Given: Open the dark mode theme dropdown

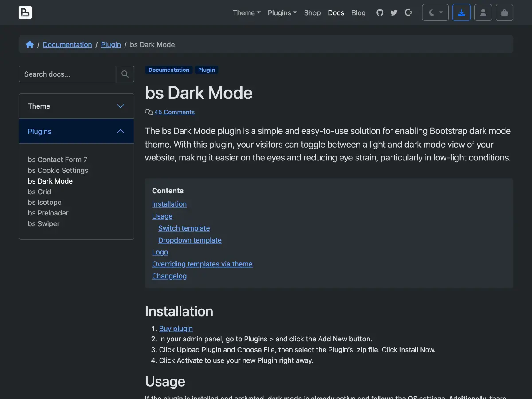Looking at the screenshot, I should (435, 12).
